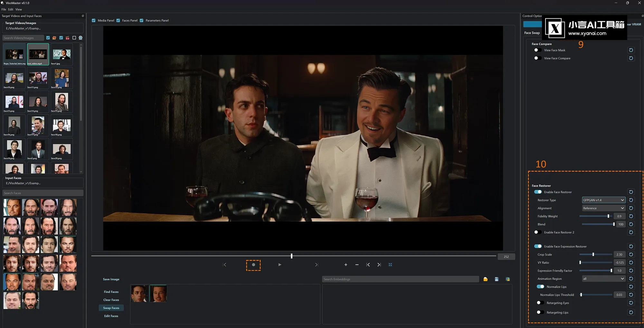Viewport: 644px width, 328px height.
Task: Click the record button below the timeline
Action: pyautogui.click(x=253, y=265)
